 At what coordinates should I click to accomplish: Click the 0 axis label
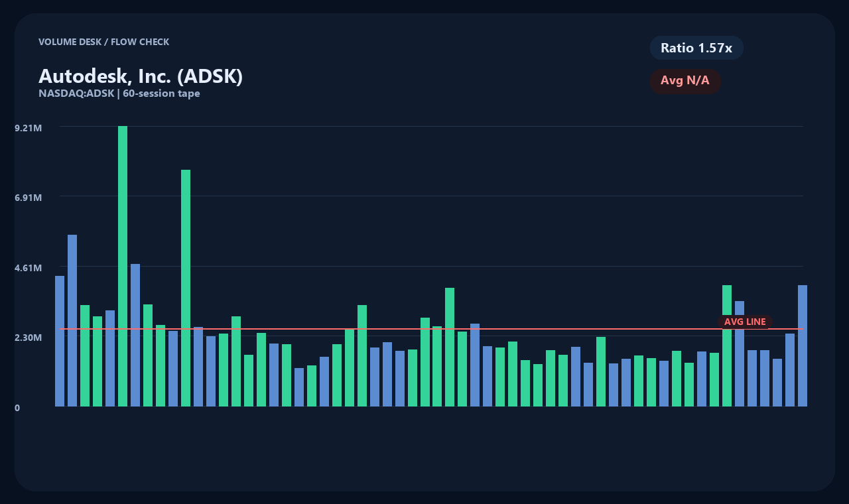[x=17, y=408]
